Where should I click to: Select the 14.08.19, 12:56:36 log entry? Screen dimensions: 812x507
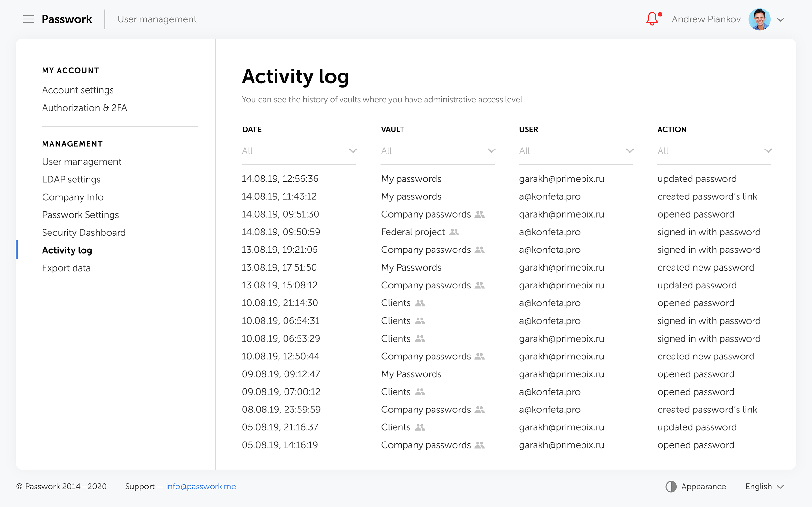(280, 179)
